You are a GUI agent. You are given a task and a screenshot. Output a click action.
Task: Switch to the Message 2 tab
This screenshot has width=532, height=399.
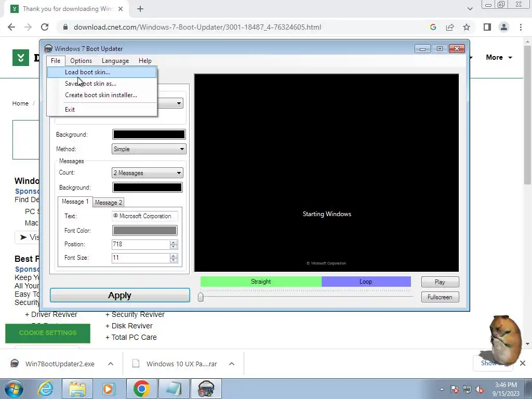coord(108,202)
